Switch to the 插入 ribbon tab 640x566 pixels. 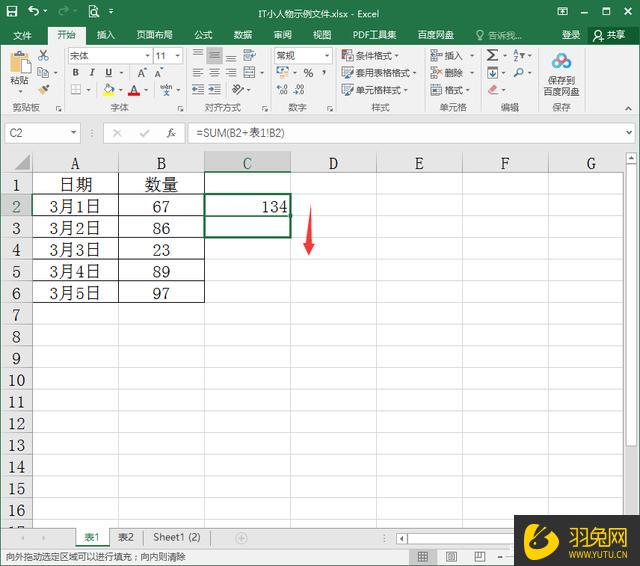(106, 35)
